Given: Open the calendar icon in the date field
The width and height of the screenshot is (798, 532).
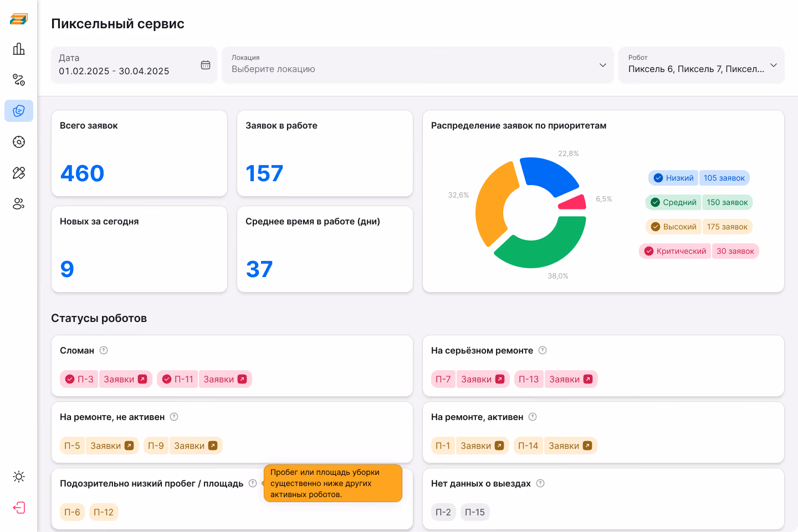Looking at the screenshot, I should pos(206,65).
